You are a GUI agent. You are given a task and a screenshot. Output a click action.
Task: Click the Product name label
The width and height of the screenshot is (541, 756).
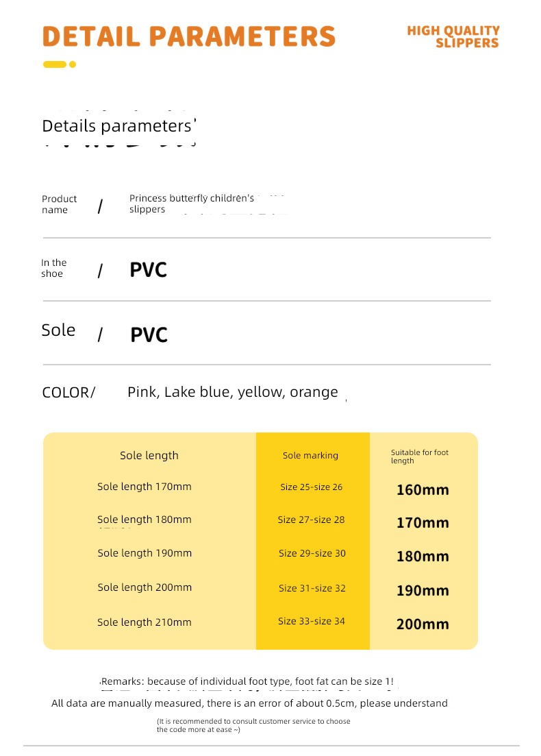pos(59,204)
